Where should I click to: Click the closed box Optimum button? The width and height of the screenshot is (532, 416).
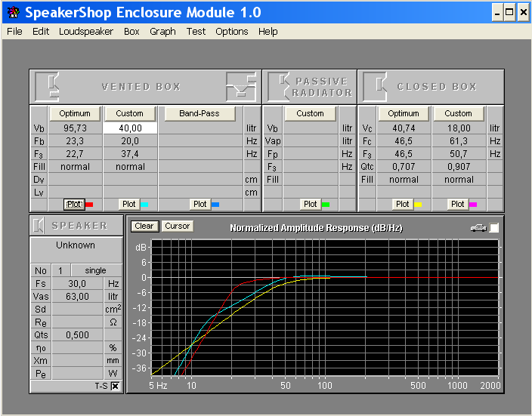(x=404, y=113)
